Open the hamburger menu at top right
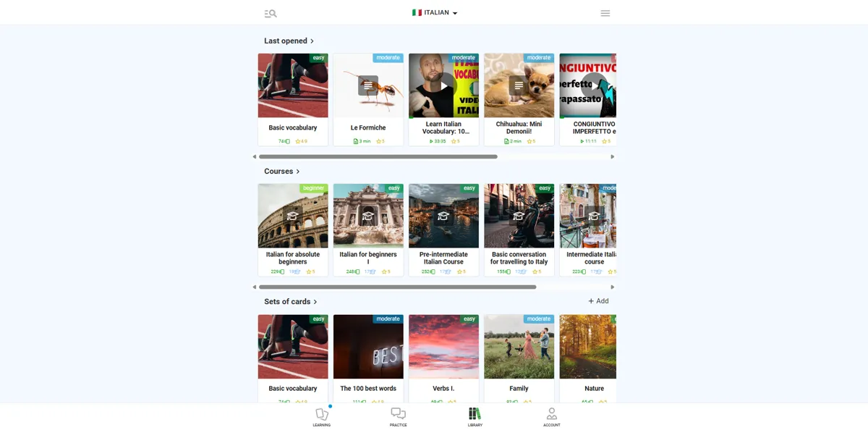868x430 pixels. pos(605,12)
